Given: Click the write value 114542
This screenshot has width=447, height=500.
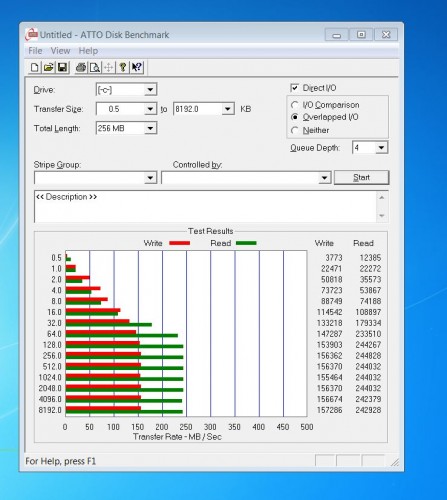Looking at the screenshot, I should point(329,312).
